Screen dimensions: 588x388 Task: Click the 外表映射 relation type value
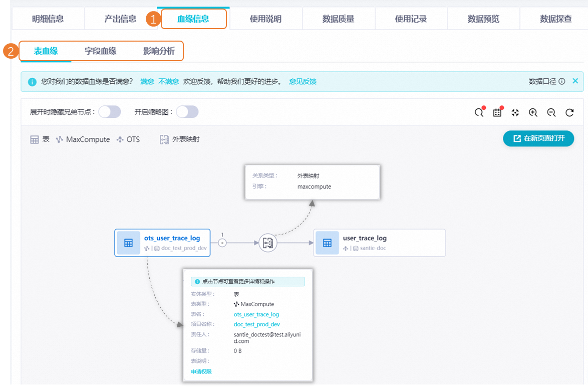coord(308,175)
